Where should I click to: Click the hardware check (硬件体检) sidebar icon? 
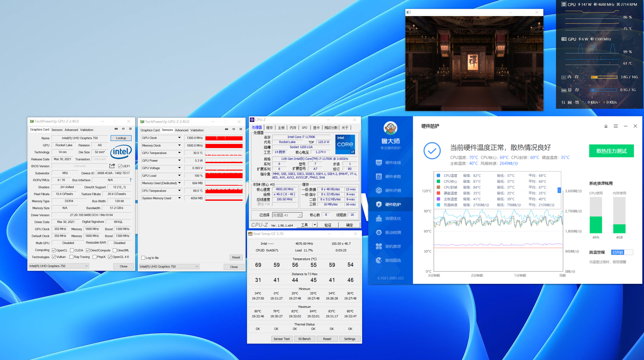[x=379, y=163]
